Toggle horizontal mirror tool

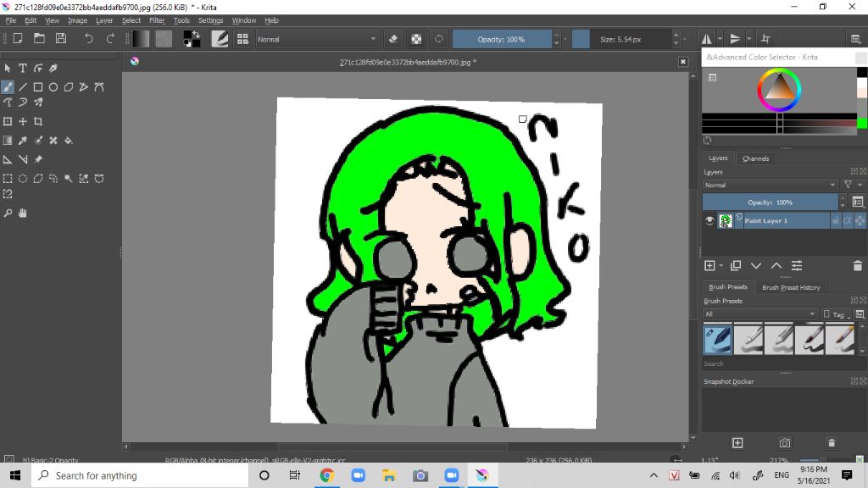(707, 39)
